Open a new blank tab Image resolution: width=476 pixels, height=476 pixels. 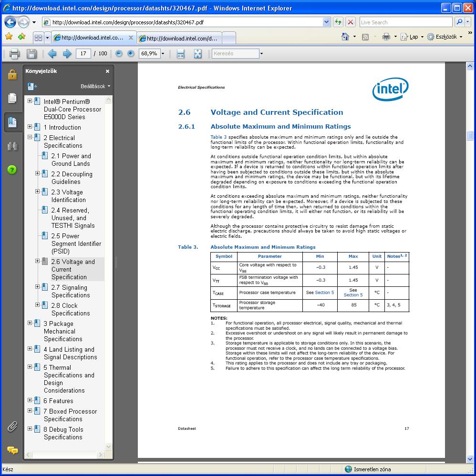229,39
